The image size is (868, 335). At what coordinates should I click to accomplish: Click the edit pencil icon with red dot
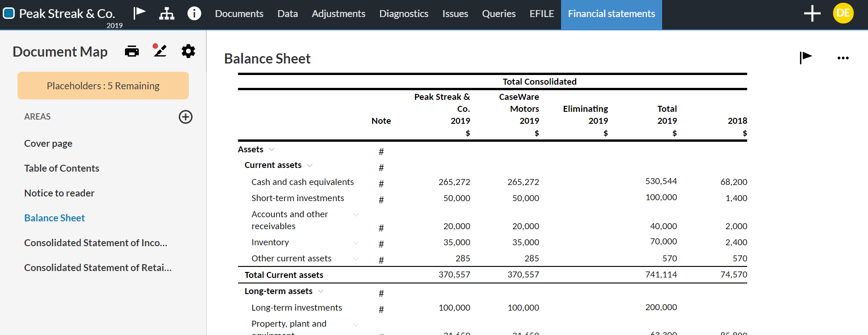(159, 51)
